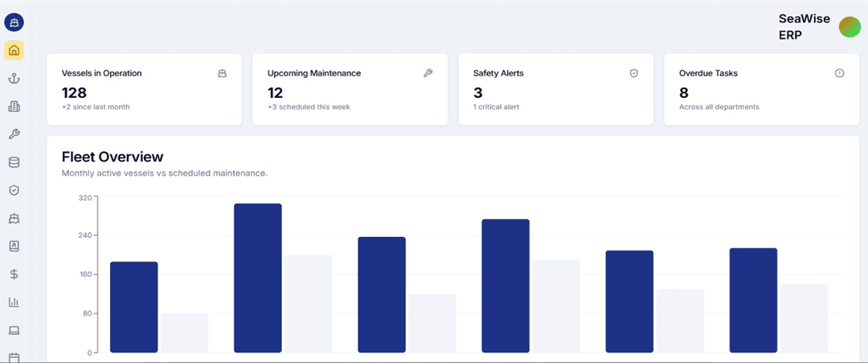Click the tallest dark blue chart bar
This screenshot has height=363, width=868.
(258, 277)
